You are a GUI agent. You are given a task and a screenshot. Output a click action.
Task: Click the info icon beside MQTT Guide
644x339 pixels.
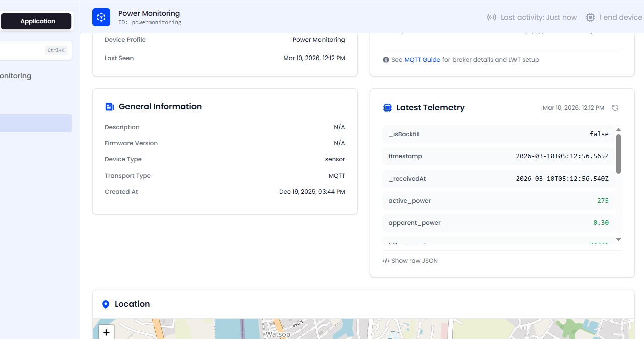pos(386,60)
